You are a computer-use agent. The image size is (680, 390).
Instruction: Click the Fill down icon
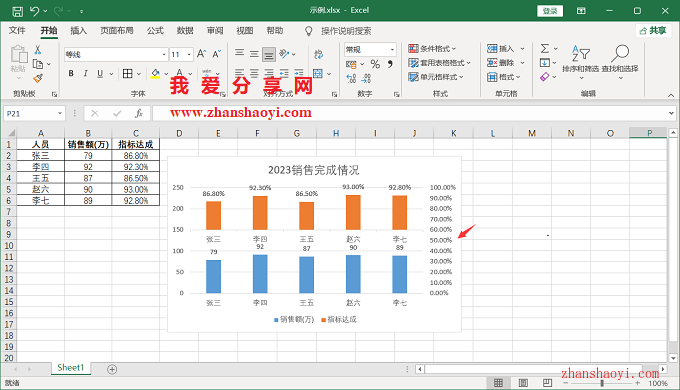(x=545, y=63)
